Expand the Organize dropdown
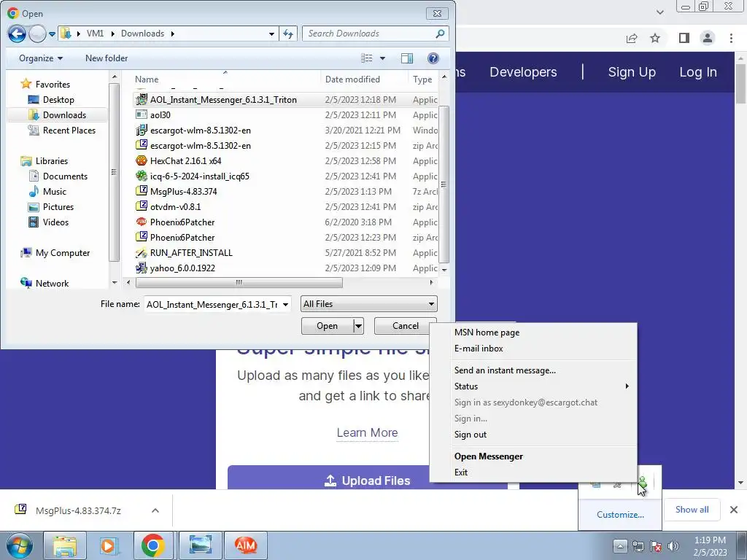This screenshot has height=560, width=747. [x=41, y=58]
